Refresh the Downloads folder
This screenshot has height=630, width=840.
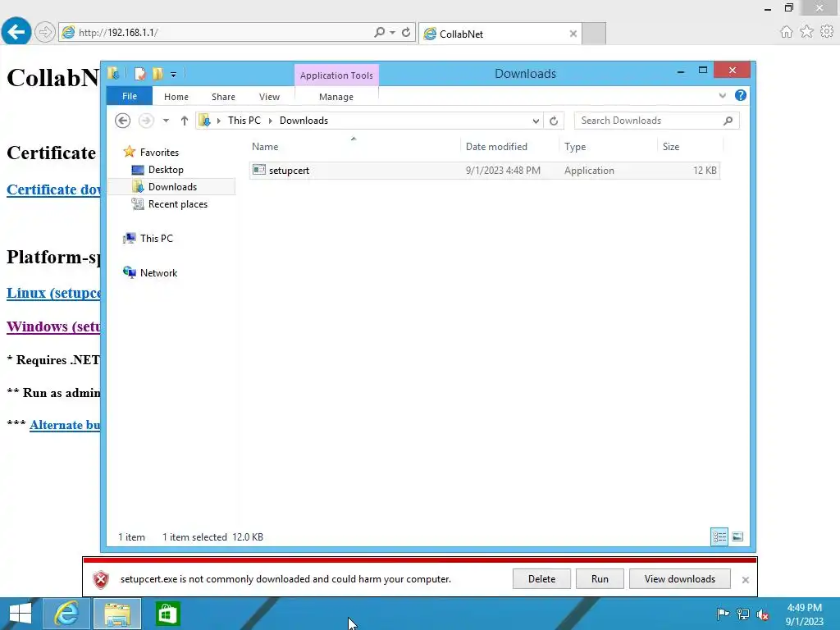[554, 121]
